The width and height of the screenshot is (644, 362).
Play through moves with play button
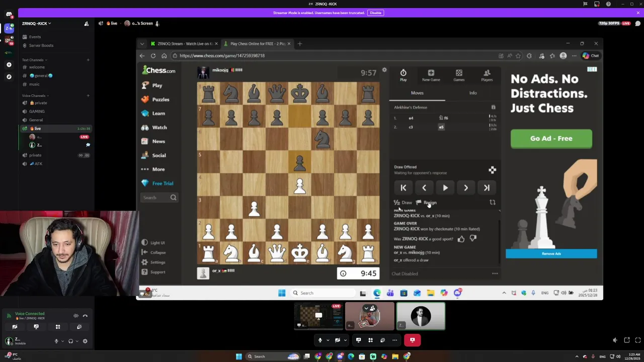pos(445,188)
